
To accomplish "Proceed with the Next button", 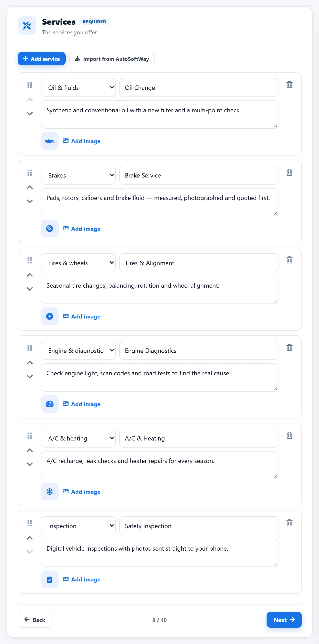I will (284, 620).
